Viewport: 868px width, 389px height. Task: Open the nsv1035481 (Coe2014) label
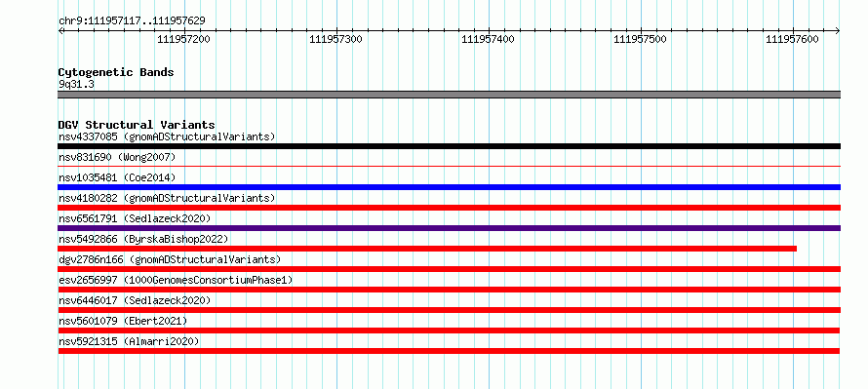[117, 177]
